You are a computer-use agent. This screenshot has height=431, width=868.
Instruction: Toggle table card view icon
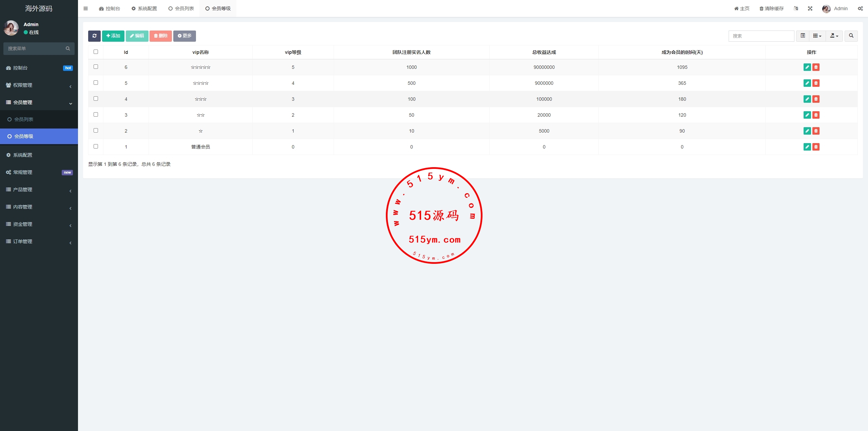803,36
